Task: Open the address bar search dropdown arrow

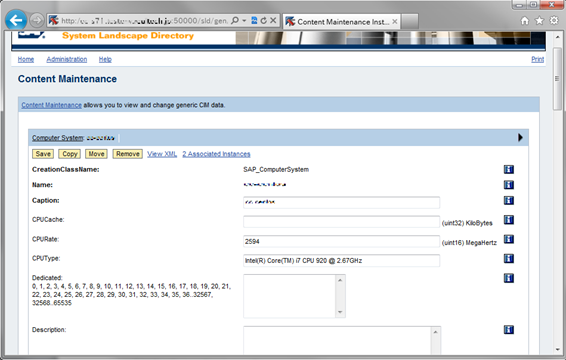Action: click(x=244, y=21)
